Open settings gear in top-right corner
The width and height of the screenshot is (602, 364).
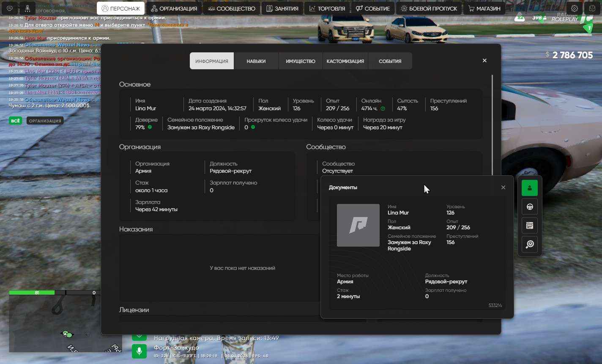(x=574, y=8)
